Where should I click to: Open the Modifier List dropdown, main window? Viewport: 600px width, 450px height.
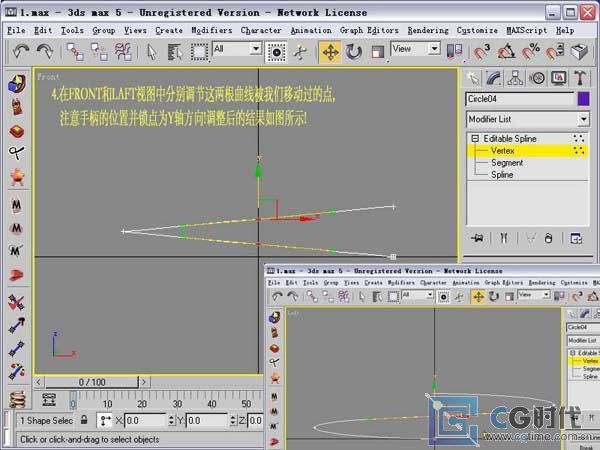(583, 119)
